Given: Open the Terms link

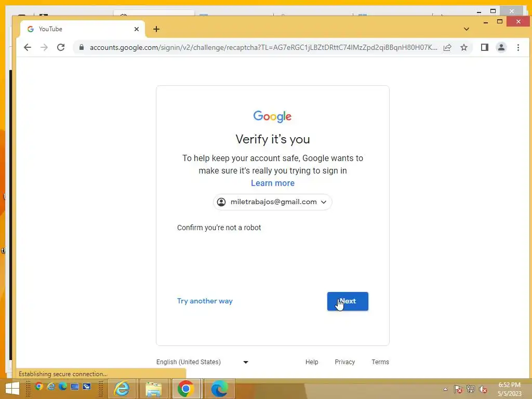Looking at the screenshot, I should 380,362.
